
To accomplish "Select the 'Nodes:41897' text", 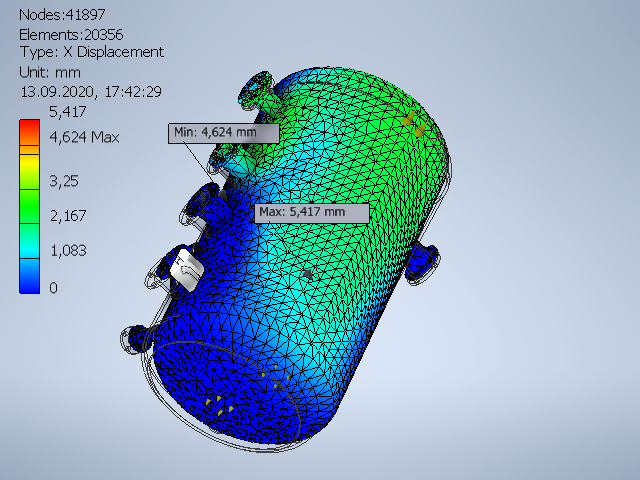I will tap(62, 15).
